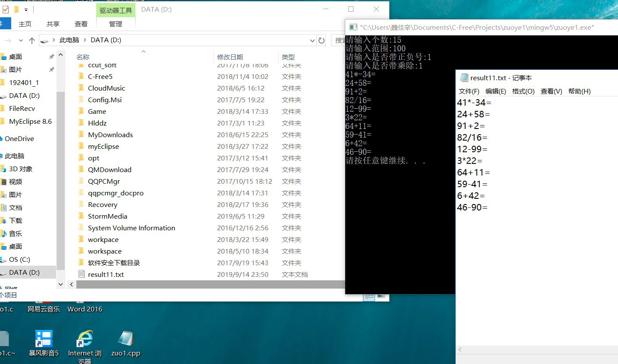618x364 pixels.
Task: Click the console window icon in its title bar
Action: [x=353, y=27]
